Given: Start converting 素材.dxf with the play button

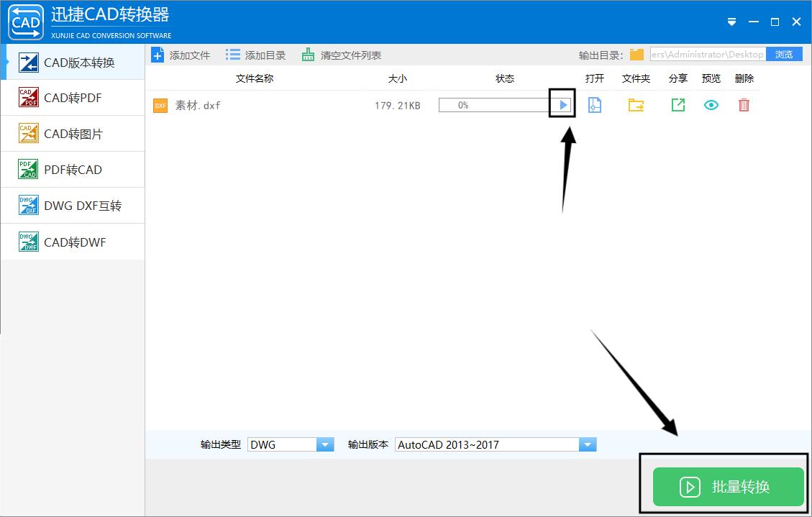Looking at the screenshot, I should [x=562, y=104].
